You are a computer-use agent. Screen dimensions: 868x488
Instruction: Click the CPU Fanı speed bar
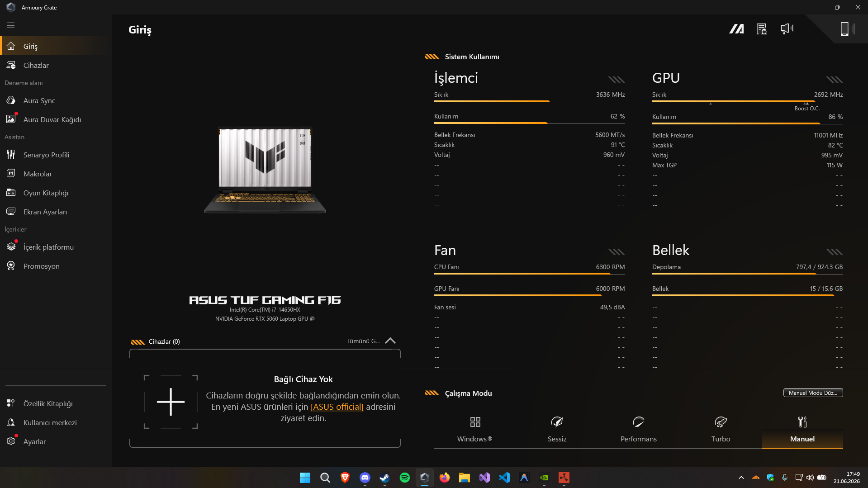[x=530, y=274]
